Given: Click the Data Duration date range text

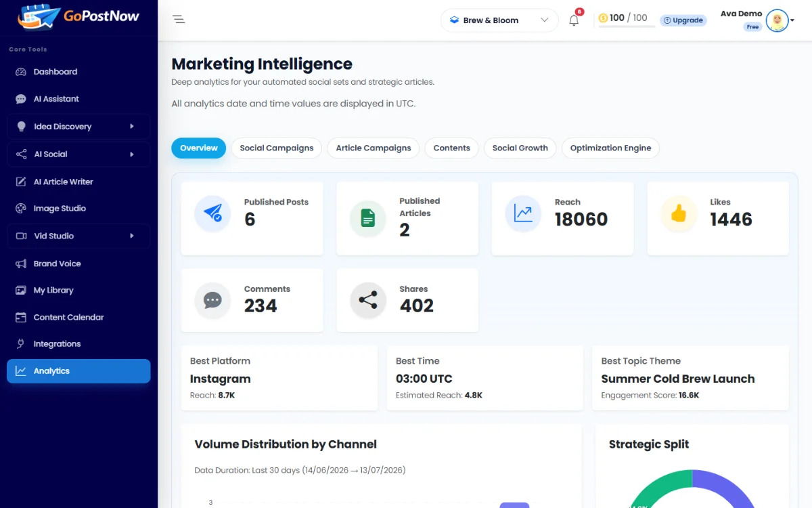Looking at the screenshot, I should click(300, 470).
